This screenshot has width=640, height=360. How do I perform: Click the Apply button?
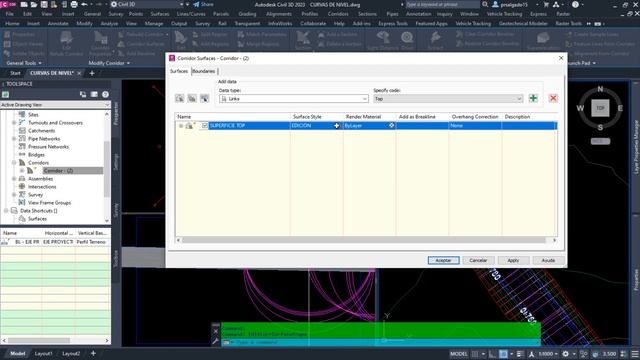[x=513, y=260]
